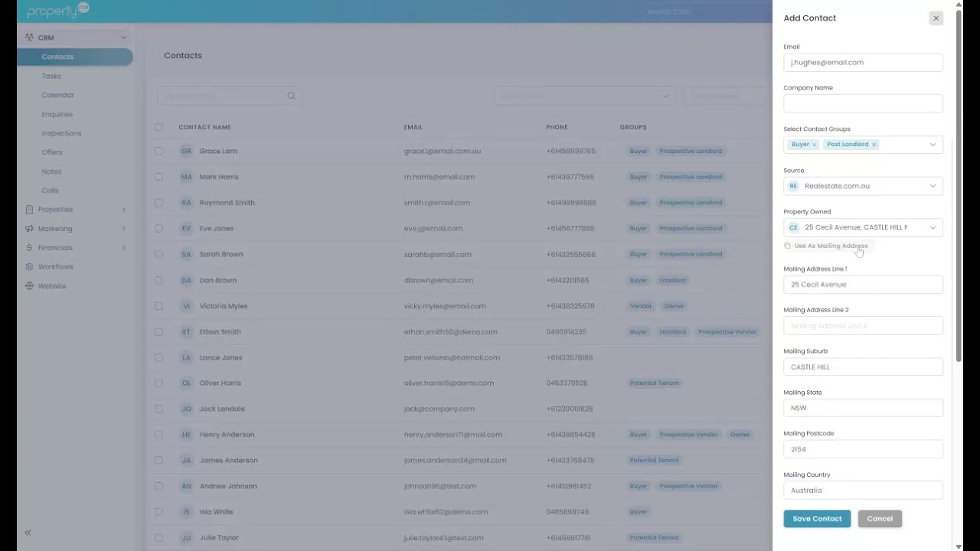
Task: Open Notes in the sidebar
Action: 51,171
